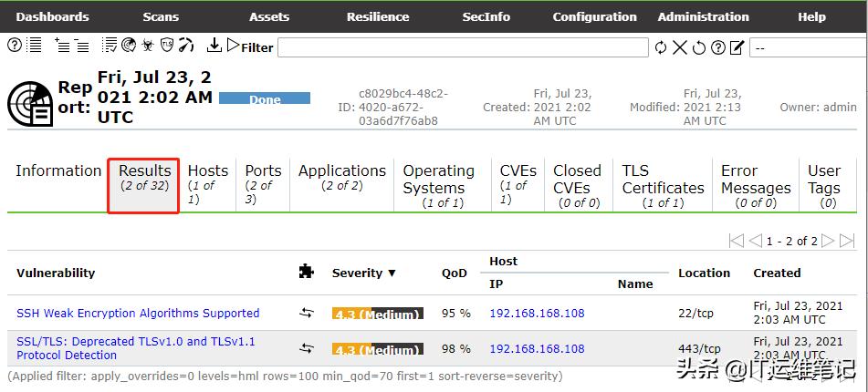Click the 4.3 Medium severity bar for SSL/TLS

click(x=378, y=348)
